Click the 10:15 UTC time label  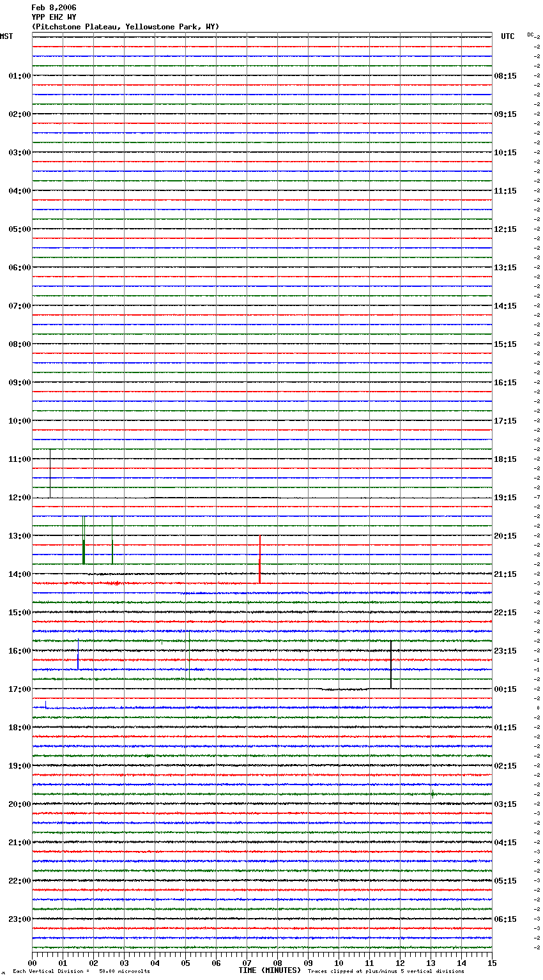click(505, 153)
